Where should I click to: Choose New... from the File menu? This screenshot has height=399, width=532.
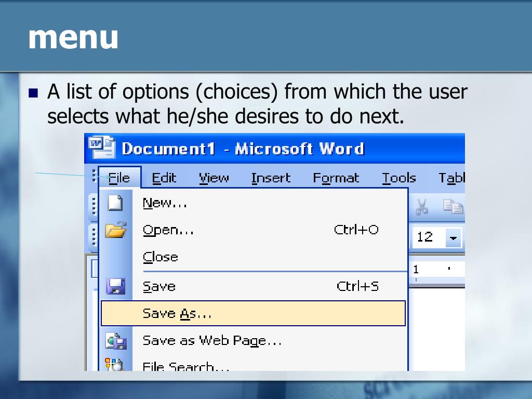[253, 203]
